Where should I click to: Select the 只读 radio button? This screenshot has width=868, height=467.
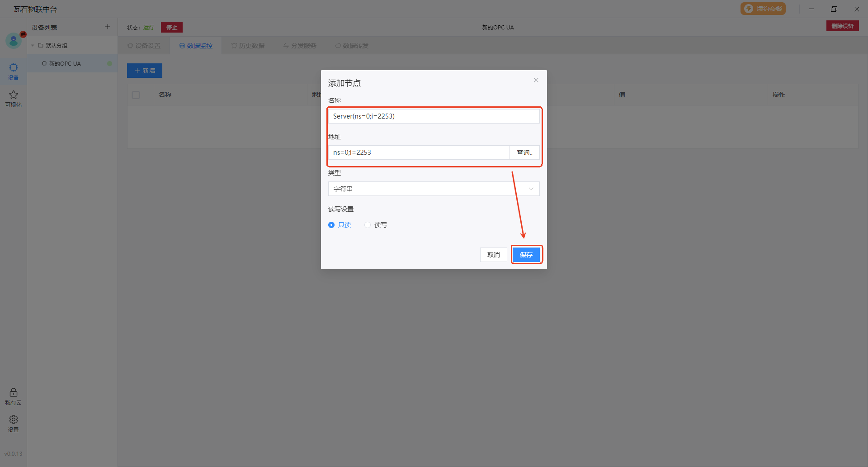[331, 225]
